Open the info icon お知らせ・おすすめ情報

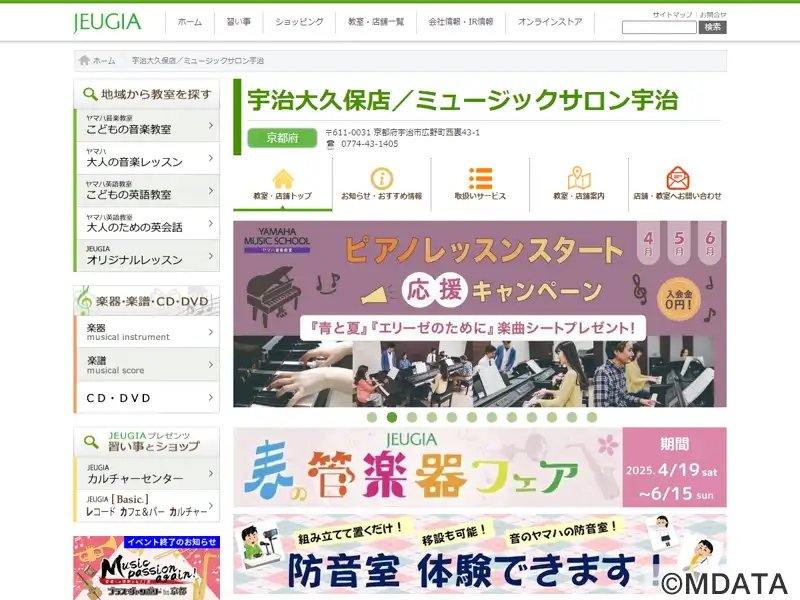click(382, 179)
